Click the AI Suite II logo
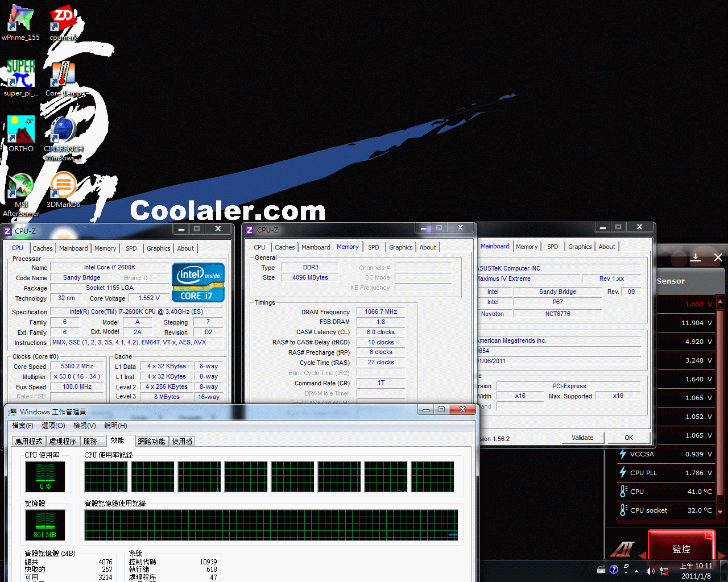This screenshot has width=728, height=582. pyautogui.click(x=622, y=548)
